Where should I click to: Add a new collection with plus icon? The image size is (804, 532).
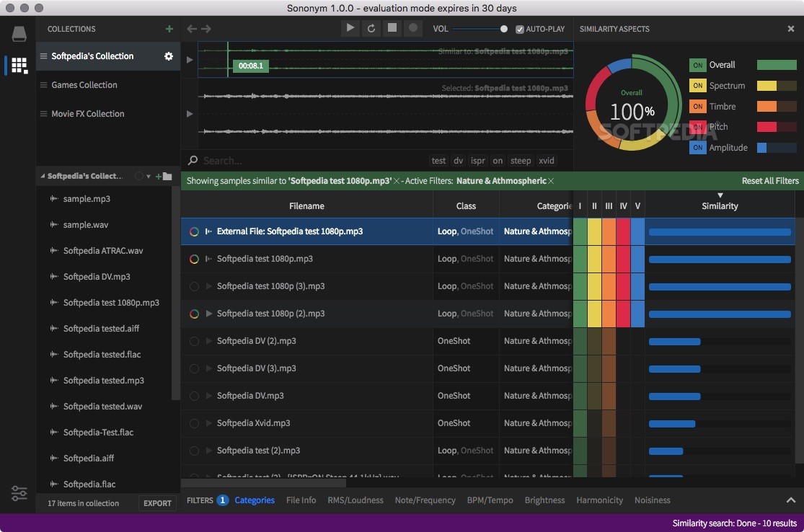169,30
